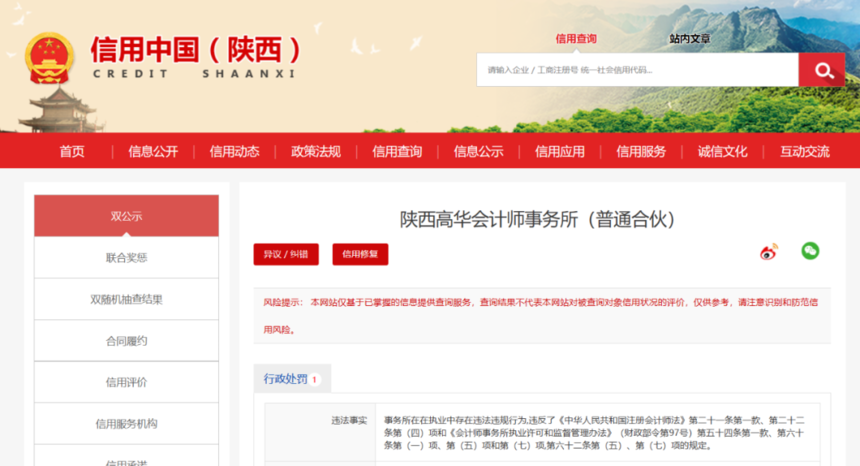Screen dimensions: 860x466
Task: Switch to the 行政处罚 tab
Action: (292, 379)
